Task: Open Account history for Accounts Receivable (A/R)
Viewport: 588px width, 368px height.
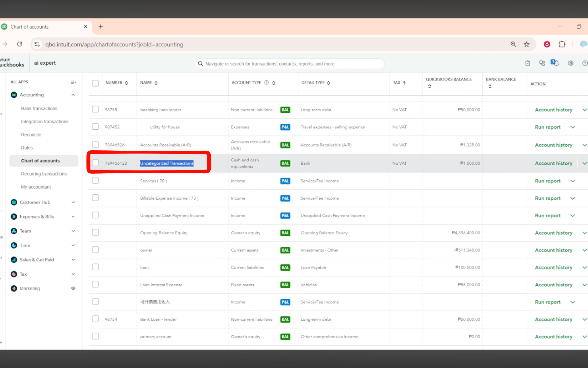Action: tap(554, 145)
